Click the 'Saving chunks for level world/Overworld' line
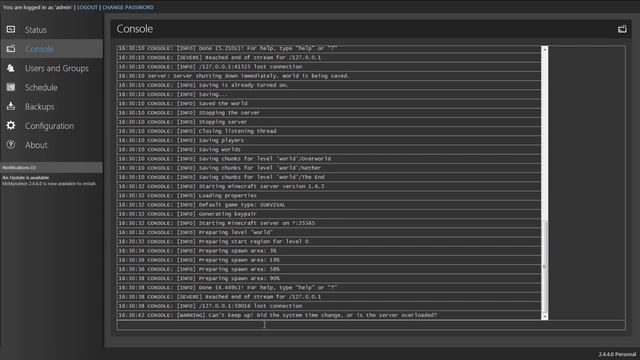 (329, 158)
